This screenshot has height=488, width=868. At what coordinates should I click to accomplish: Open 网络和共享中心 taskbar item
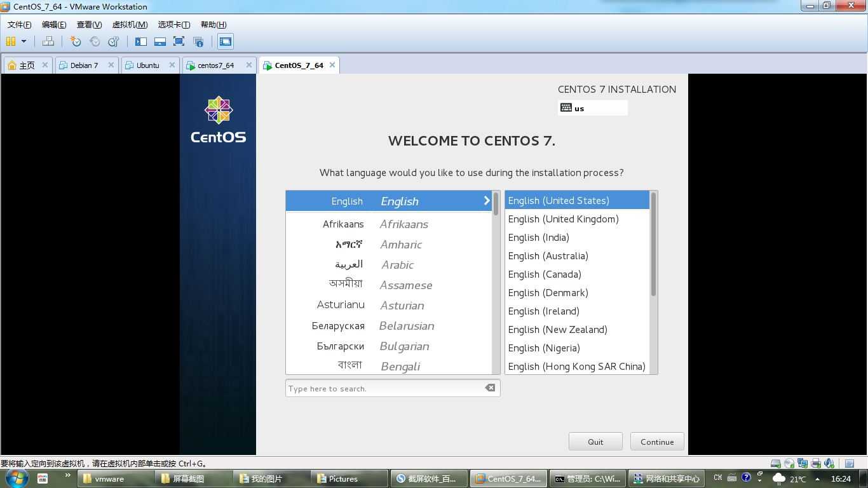tap(667, 478)
